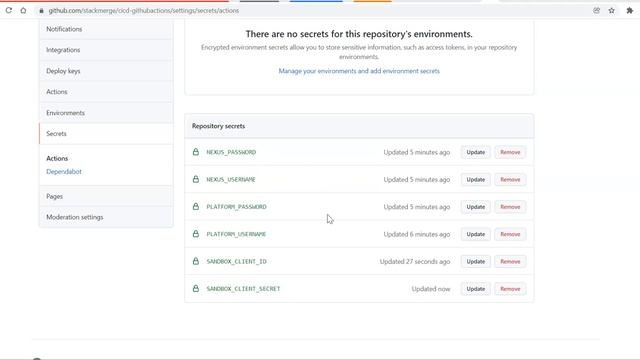Update the PLATFORM_PASSWORD secret

[476, 207]
